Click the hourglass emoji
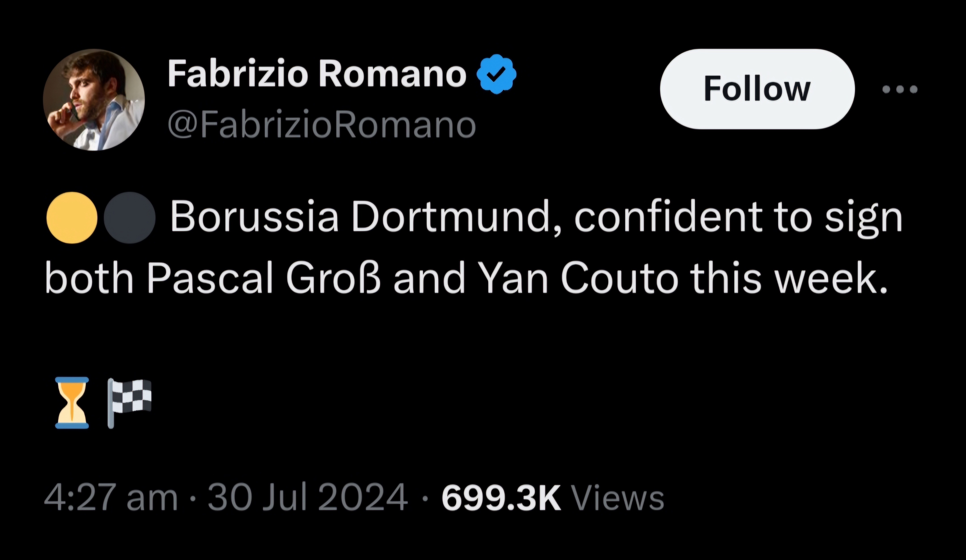The image size is (966, 560). 72,402
